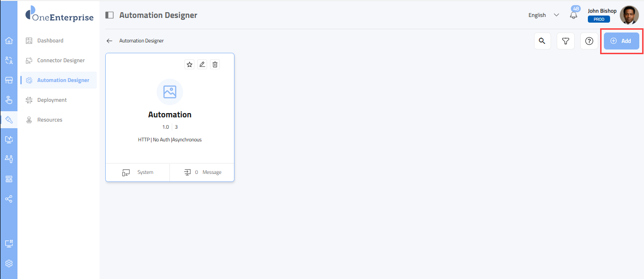Open Resources in the side menu
The image size is (644, 279).
point(50,120)
